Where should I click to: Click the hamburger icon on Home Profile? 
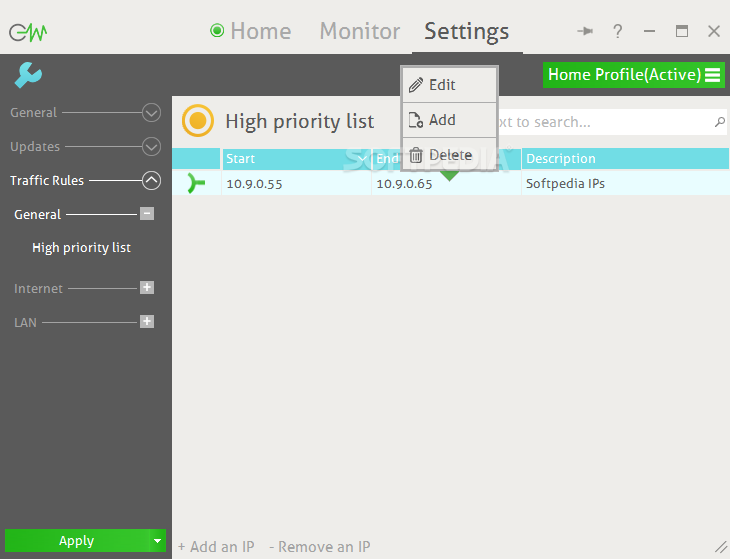(712, 75)
